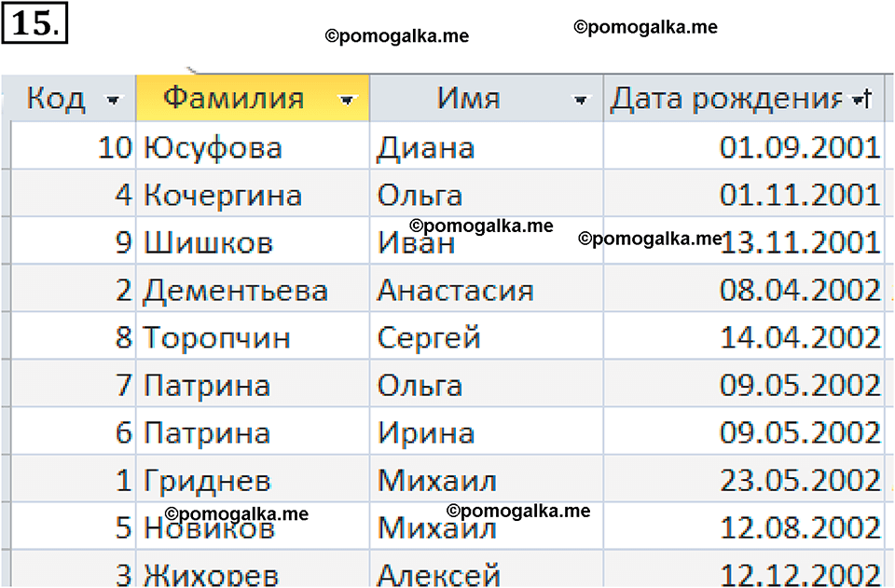
Task: Click the date cell 01.09.2001
Action: click(744, 145)
